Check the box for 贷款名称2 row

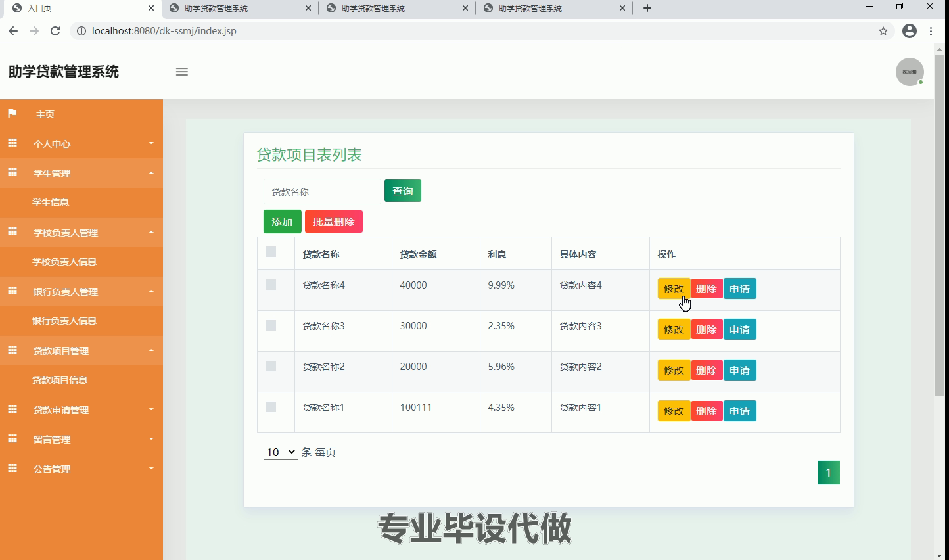coord(271,366)
